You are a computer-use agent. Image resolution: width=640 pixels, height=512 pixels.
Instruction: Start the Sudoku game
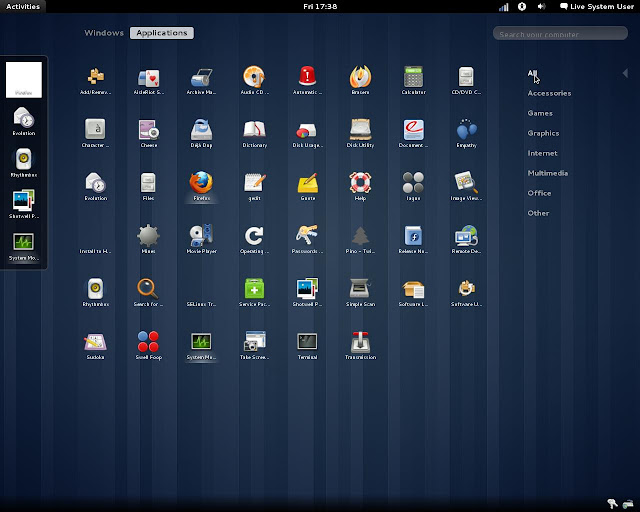(96, 341)
